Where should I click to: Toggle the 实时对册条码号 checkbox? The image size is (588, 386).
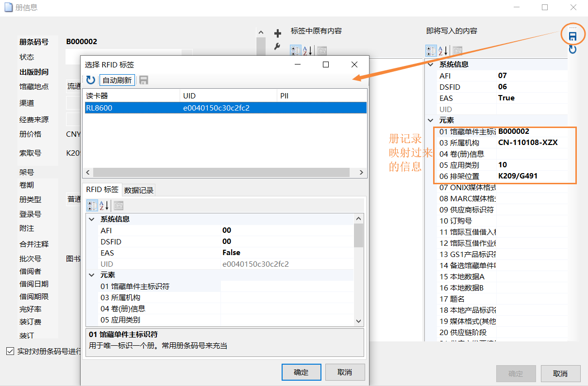click(x=10, y=351)
